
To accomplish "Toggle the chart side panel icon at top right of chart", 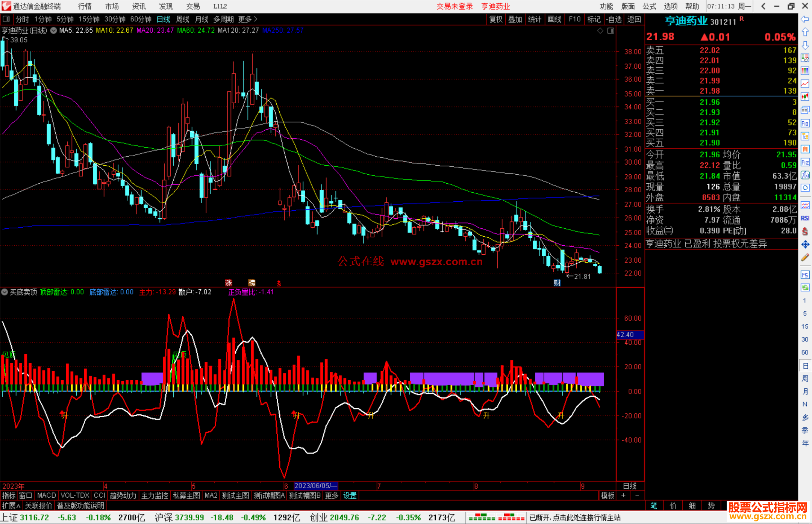I will coord(611,31).
